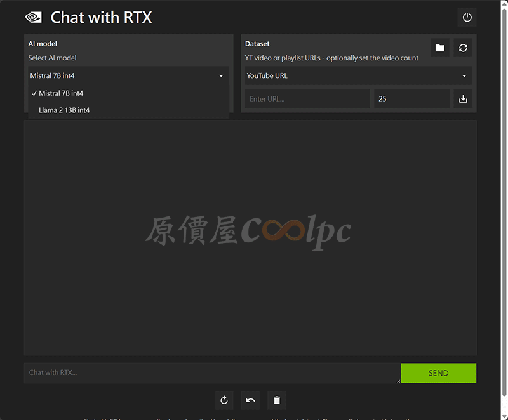Open the Mistral 7B int4 model dropdown
Image resolution: width=508 pixels, height=420 pixels.
(129, 75)
